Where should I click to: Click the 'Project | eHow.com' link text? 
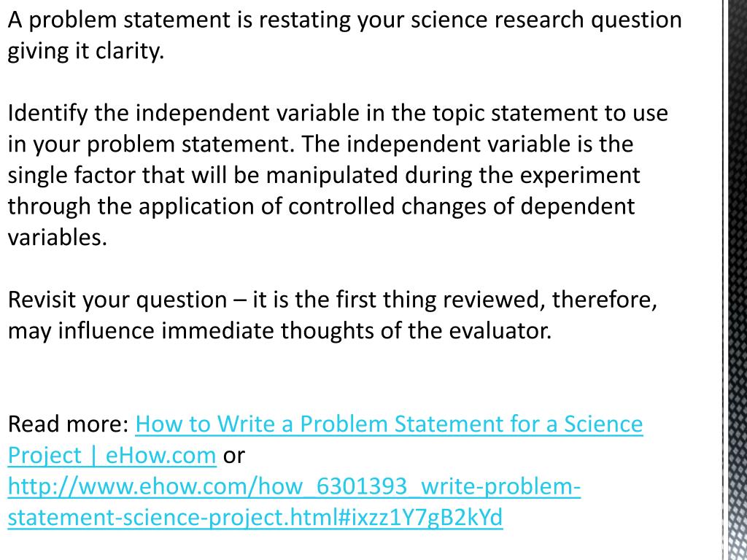112,455
